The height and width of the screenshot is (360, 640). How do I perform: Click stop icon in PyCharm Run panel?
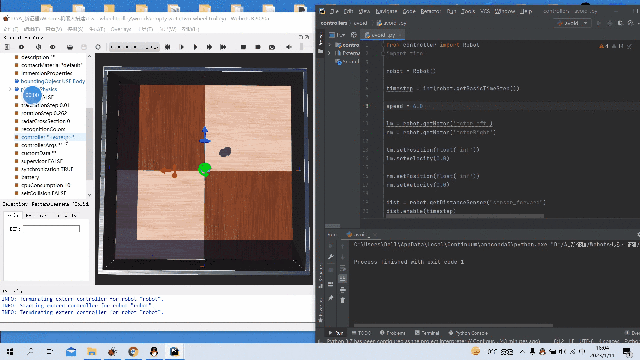(x=331, y=270)
